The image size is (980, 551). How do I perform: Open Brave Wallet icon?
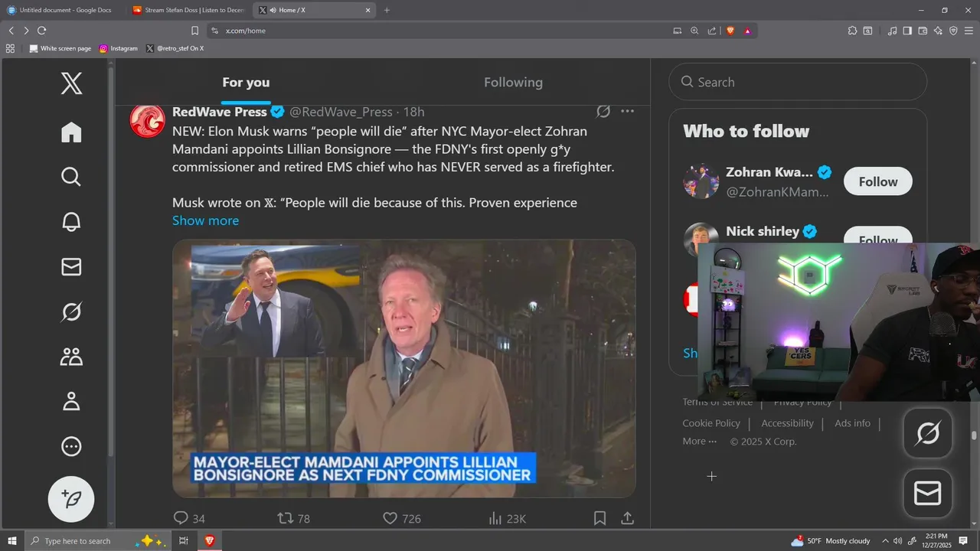(x=923, y=31)
